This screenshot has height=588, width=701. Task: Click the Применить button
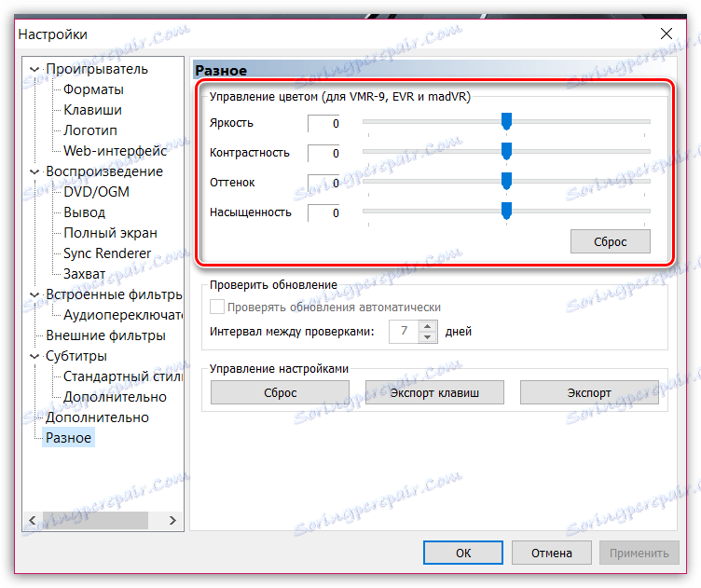pyautogui.click(x=639, y=553)
